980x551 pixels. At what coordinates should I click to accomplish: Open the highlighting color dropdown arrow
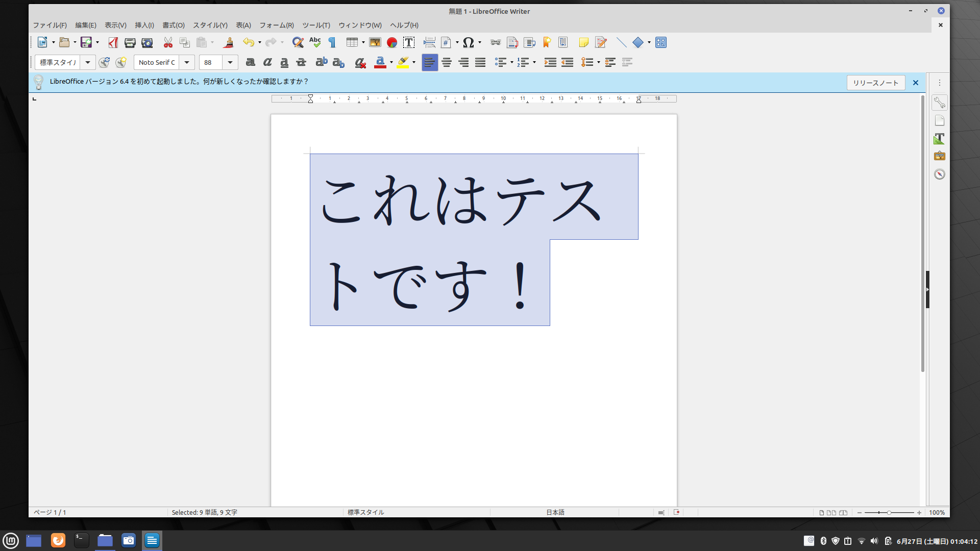click(414, 62)
